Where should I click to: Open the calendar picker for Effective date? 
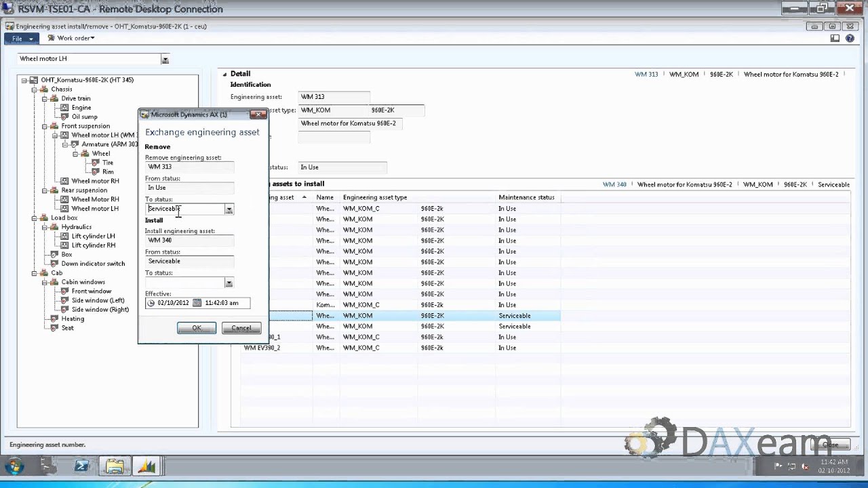coord(197,303)
